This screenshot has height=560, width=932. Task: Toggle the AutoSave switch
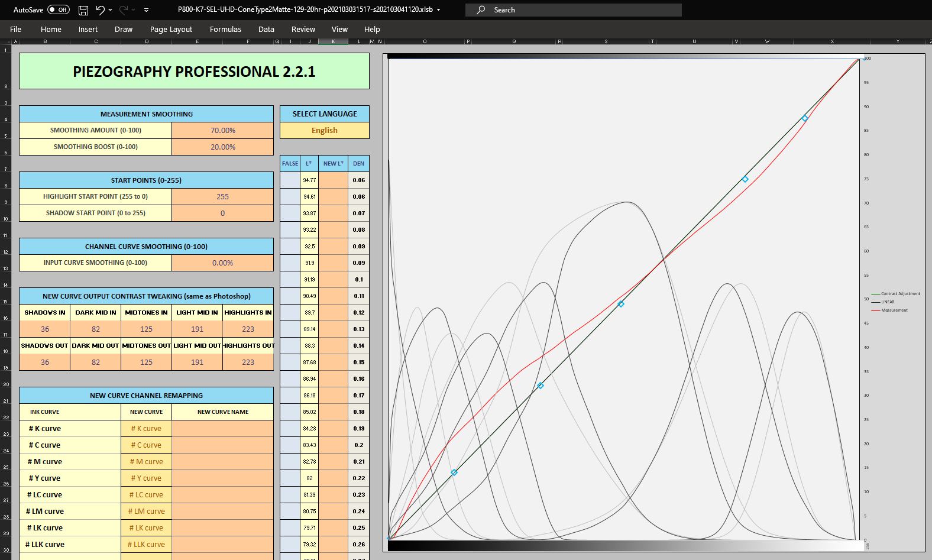[59, 10]
